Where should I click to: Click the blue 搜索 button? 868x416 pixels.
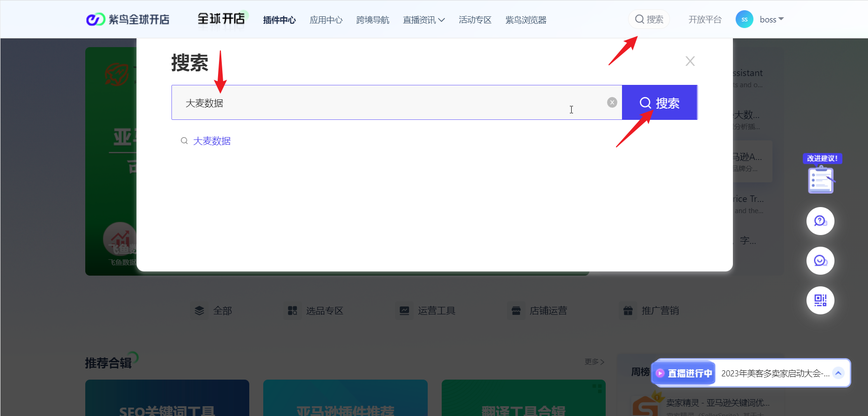point(660,103)
